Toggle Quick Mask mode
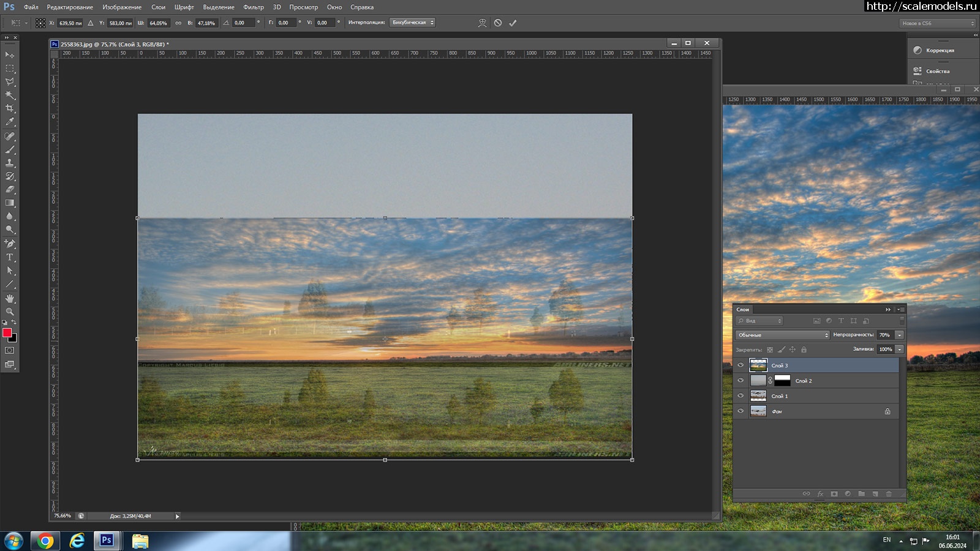980x551 pixels. [10, 351]
